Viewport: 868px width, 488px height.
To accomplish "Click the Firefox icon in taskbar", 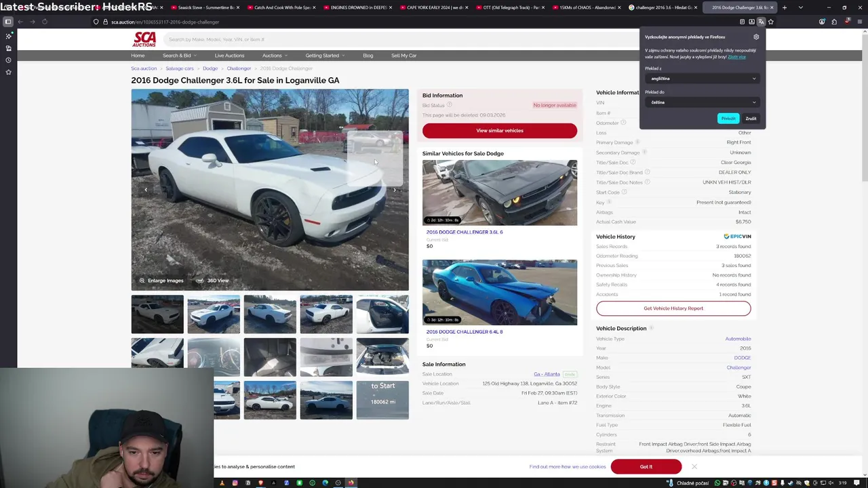I will pyautogui.click(x=351, y=483).
